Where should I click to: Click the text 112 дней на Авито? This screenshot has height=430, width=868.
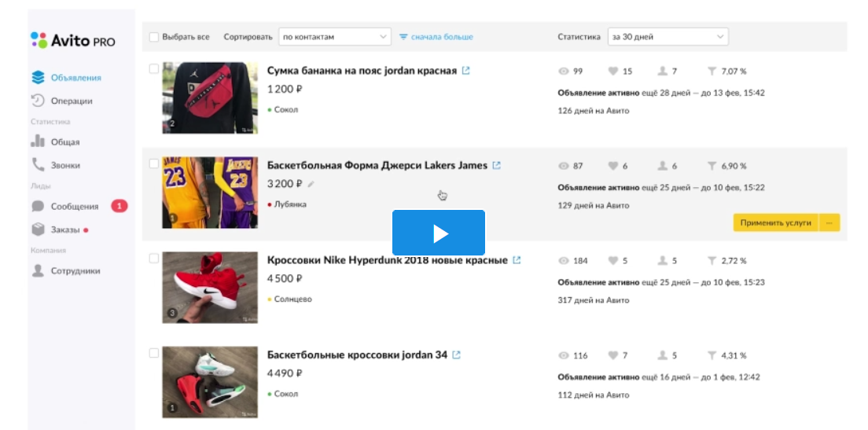594,395
